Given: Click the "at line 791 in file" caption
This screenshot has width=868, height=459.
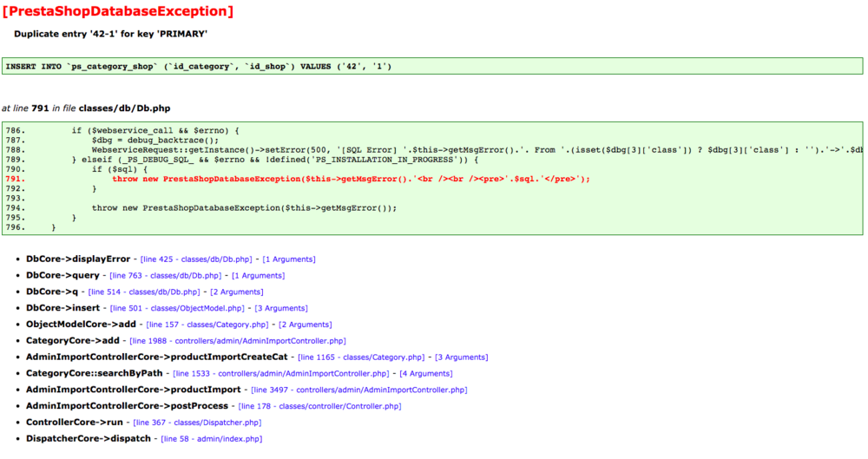Looking at the screenshot, I should pyautogui.click(x=39, y=108).
